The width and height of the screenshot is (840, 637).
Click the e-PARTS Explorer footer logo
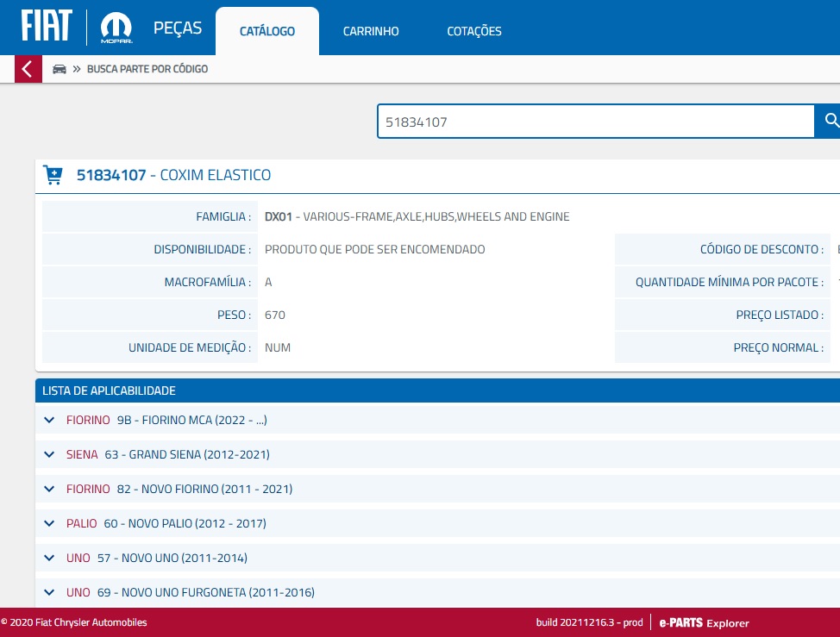point(704,622)
